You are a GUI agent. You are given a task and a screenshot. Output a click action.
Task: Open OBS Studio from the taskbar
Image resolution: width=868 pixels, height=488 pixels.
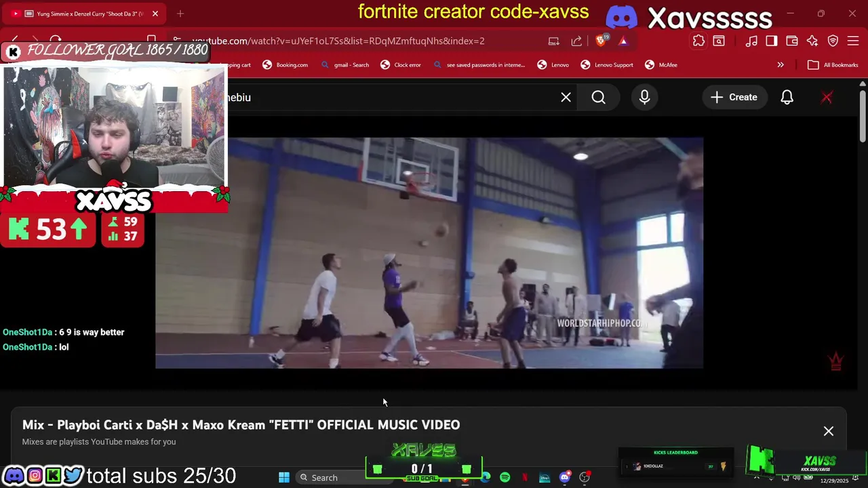pyautogui.click(x=585, y=478)
